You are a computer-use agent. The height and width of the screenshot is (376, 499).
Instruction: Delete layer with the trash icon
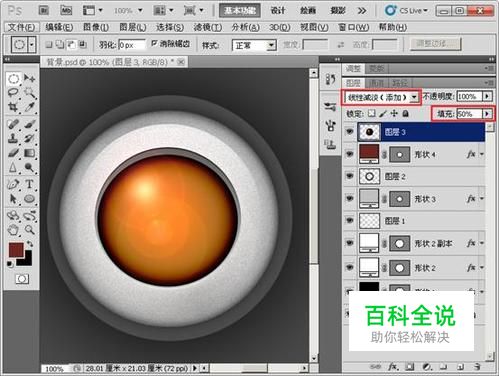477,367
